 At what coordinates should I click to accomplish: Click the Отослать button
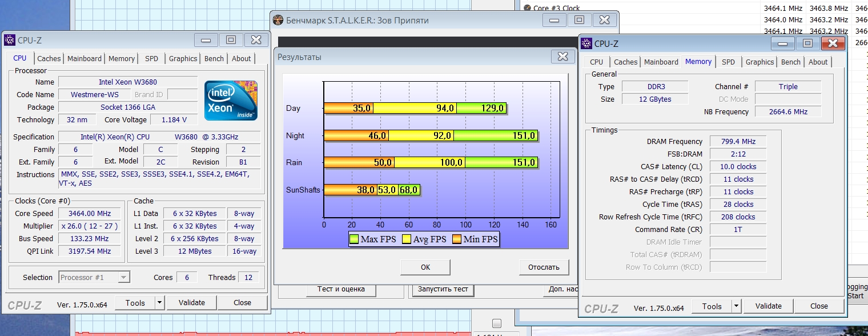click(x=544, y=267)
